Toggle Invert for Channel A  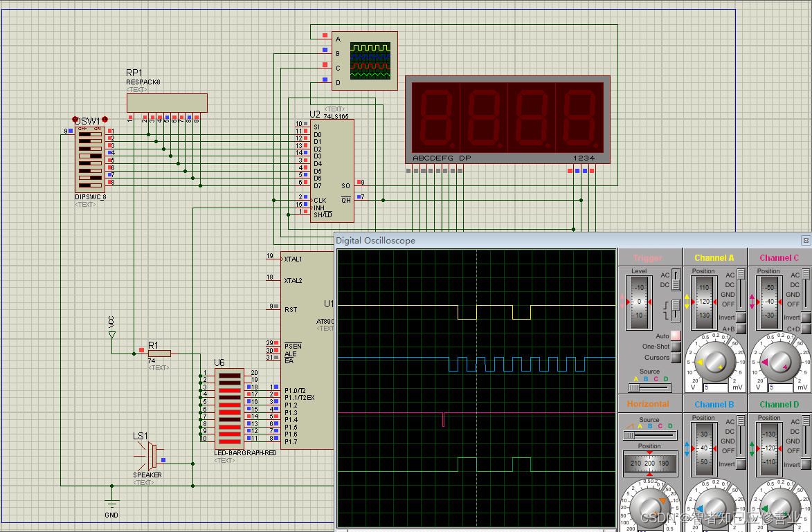741,318
